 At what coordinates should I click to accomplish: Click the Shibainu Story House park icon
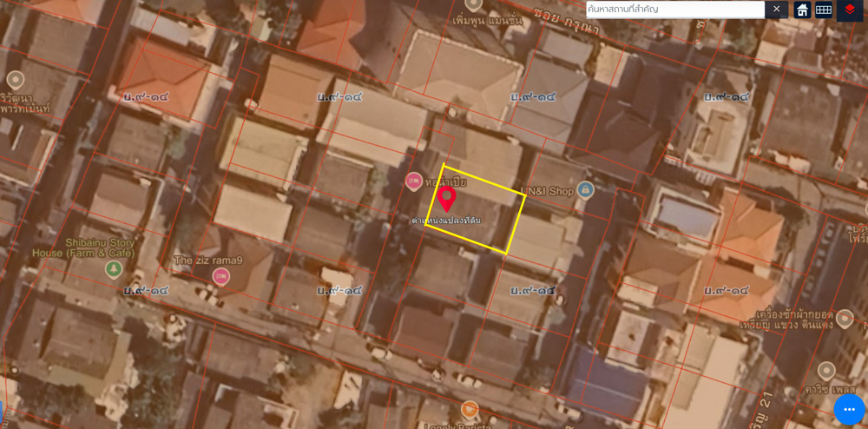[x=113, y=269]
